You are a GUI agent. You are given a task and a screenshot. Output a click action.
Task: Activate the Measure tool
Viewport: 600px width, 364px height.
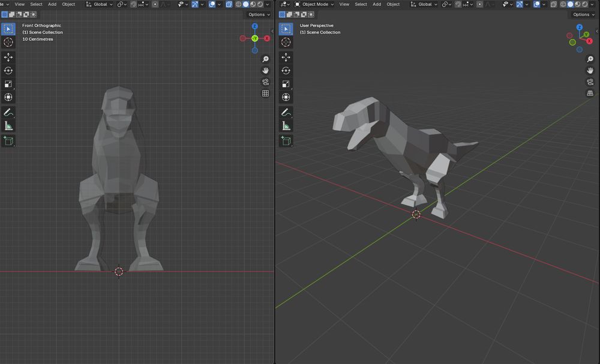[x=8, y=125]
